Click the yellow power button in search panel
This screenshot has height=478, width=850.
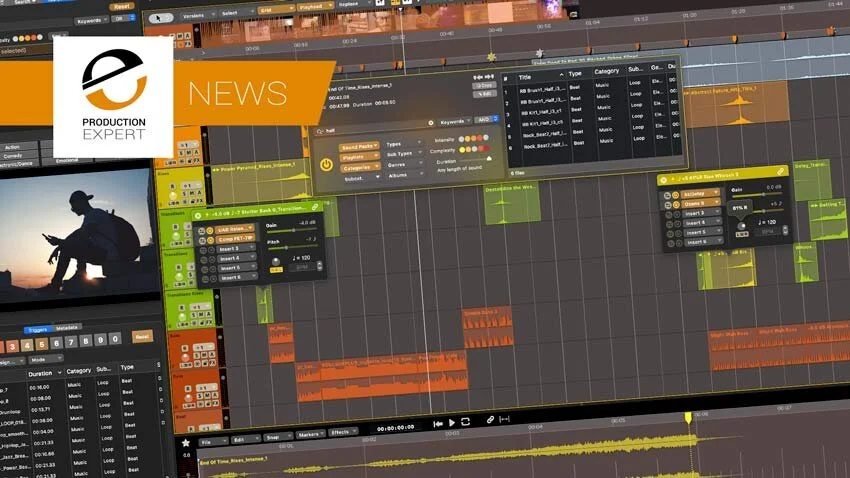coord(326,164)
